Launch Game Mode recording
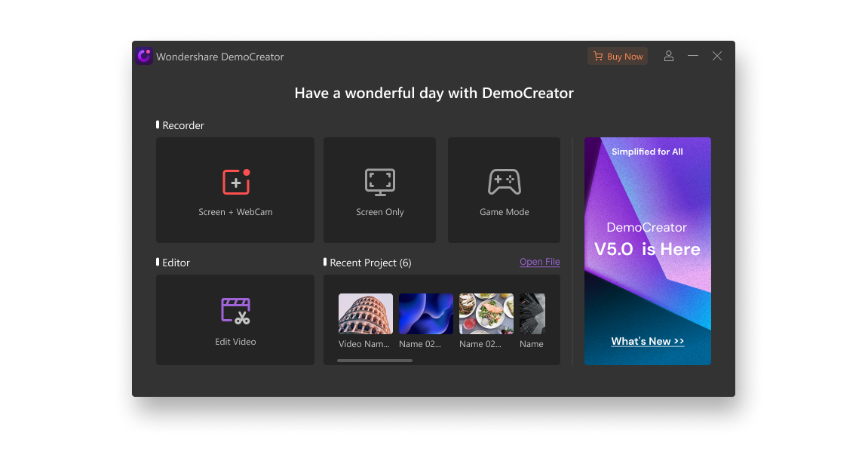The height and width of the screenshot is (470, 868). tap(504, 190)
